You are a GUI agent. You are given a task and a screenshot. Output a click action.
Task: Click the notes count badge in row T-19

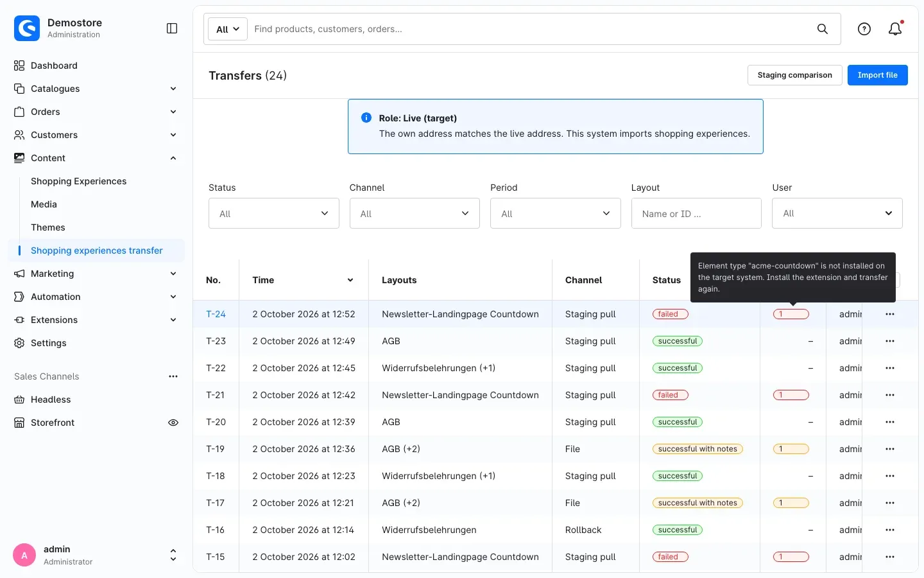point(791,449)
